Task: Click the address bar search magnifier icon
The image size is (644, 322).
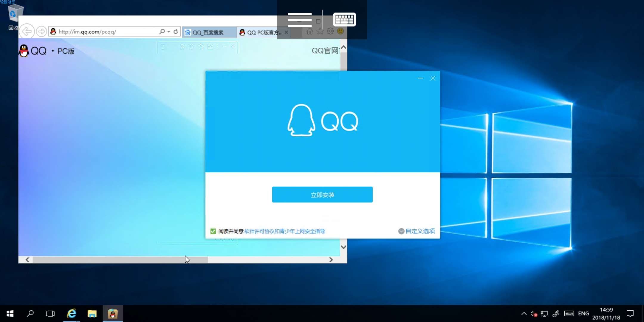Action: 162,31
